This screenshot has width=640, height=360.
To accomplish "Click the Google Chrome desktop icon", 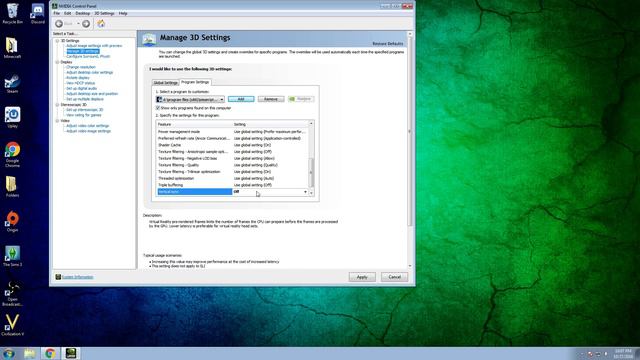I will point(12,154).
